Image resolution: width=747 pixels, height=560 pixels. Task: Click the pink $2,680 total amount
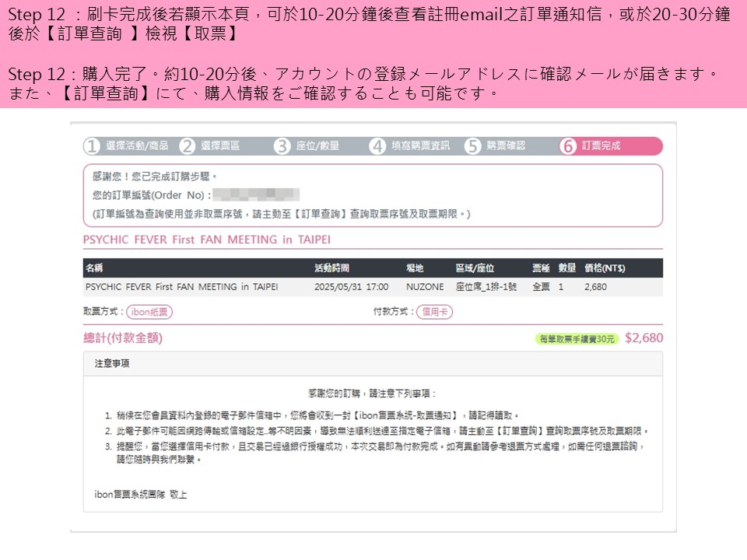[644, 338]
